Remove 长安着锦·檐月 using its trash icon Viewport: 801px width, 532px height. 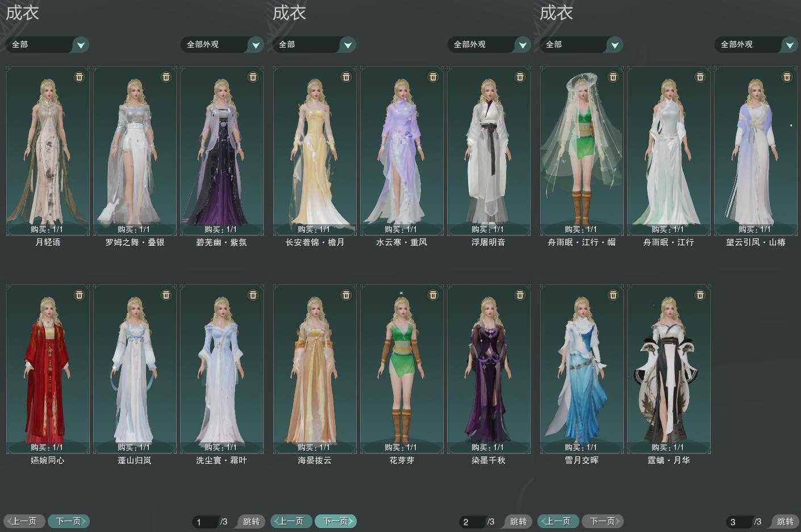(x=346, y=77)
